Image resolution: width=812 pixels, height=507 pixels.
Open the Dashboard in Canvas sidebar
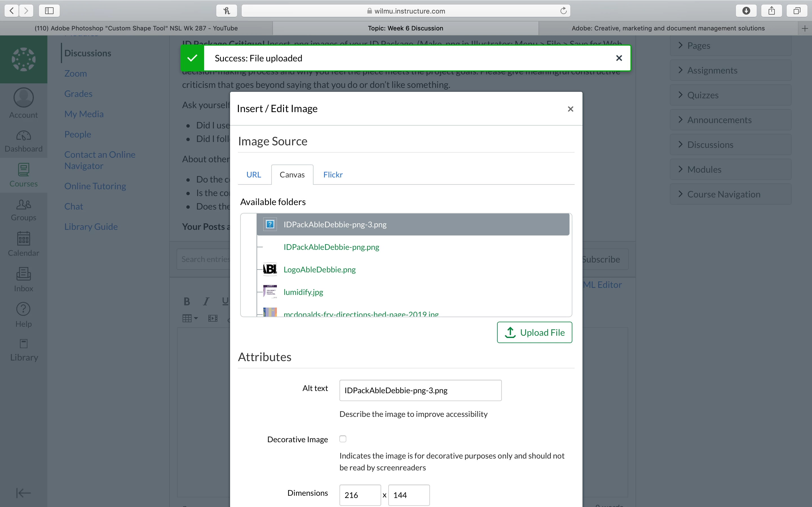click(23, 141)
